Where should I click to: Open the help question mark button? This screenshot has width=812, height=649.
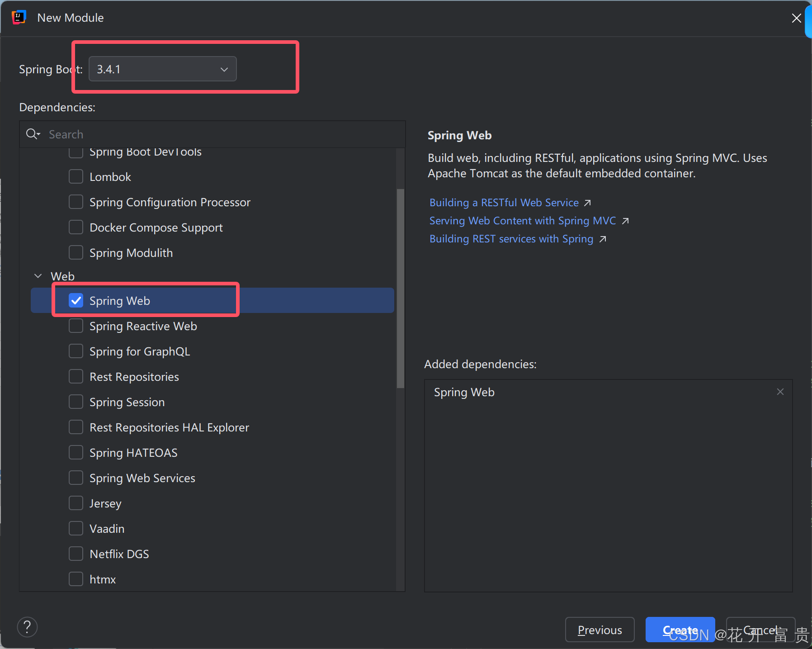(x=27, y=627)
